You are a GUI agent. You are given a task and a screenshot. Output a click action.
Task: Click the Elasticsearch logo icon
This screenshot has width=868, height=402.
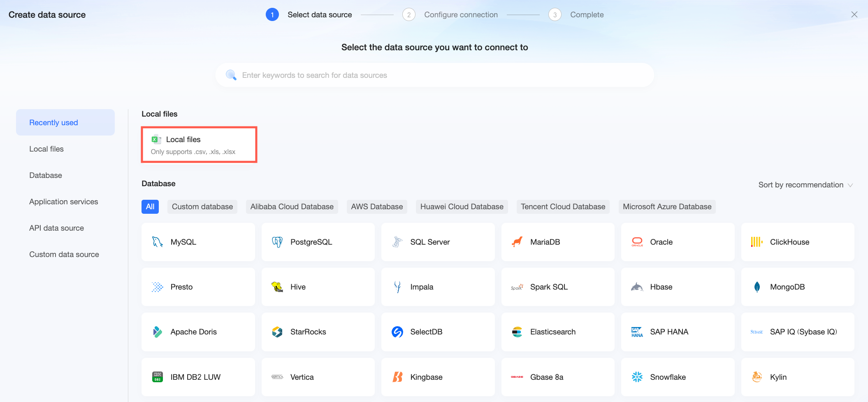517,332
